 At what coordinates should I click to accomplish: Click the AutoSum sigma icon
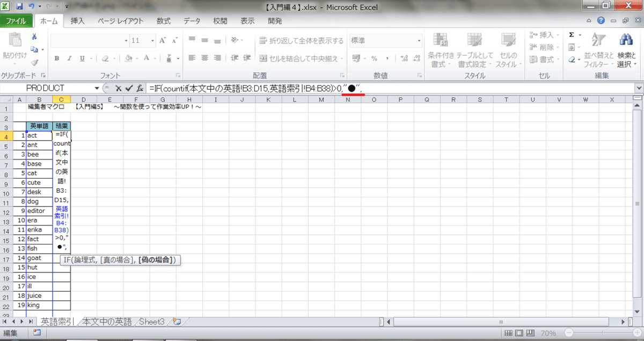tap(572, 35)
